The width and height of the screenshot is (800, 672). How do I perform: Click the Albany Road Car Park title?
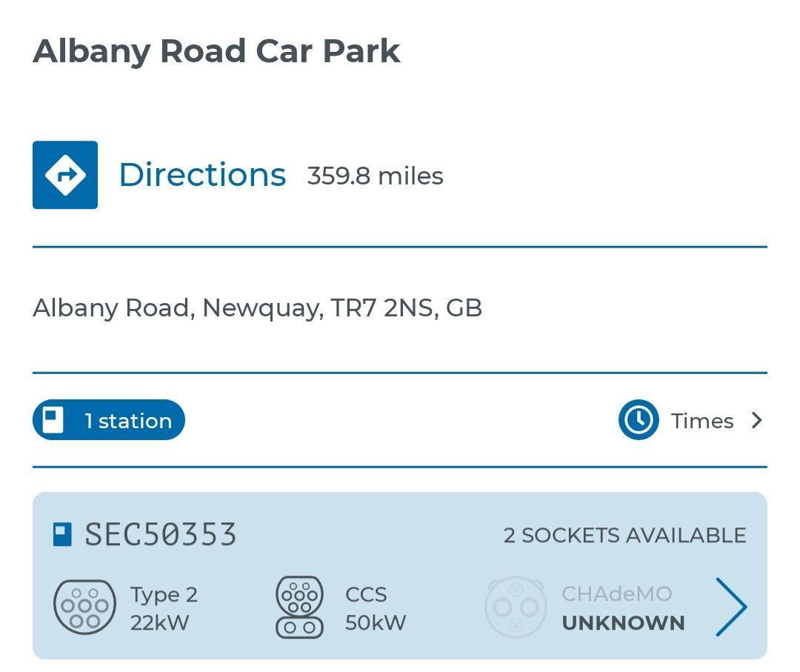tap(216, 50)
